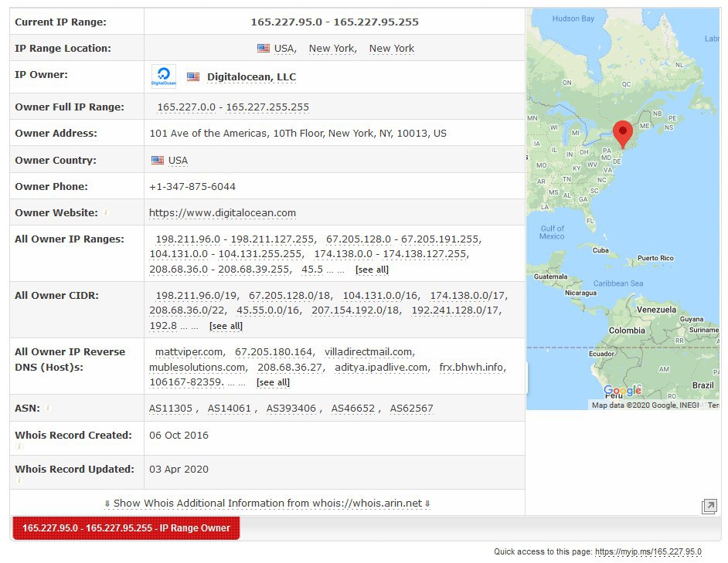Open range 208.68.36.0 - 208.68.39.255

(x=220, y=270)
